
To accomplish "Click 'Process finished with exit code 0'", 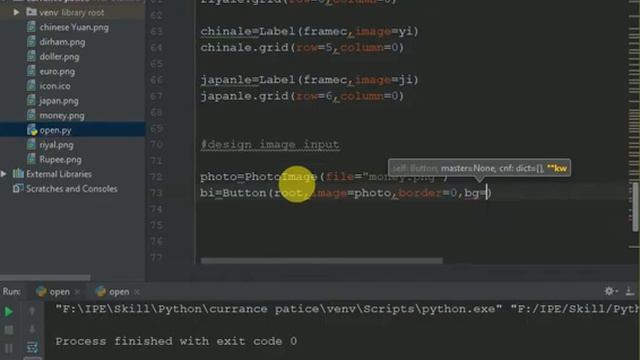I will pos(176,341).
